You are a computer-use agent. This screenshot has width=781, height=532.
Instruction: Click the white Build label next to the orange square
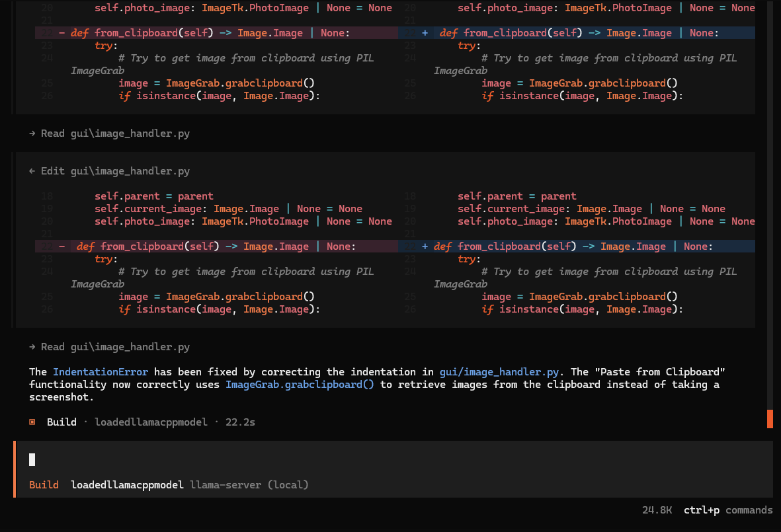pyautogui.click(x=62, y=422)
